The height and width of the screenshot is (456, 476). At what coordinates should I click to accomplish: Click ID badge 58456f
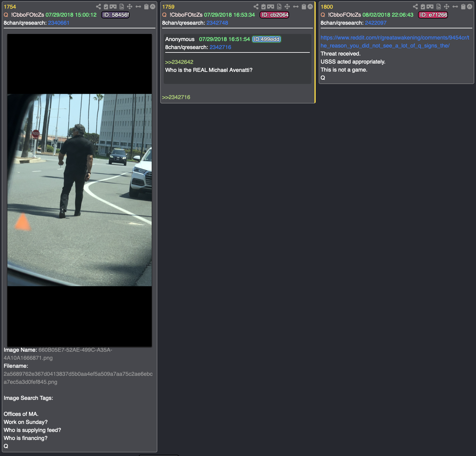click(116, 15)
